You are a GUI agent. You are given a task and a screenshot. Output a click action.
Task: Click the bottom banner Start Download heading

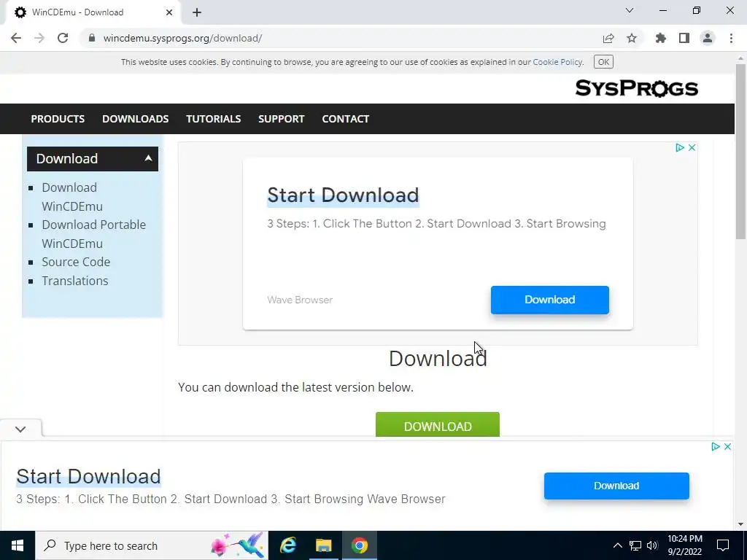[x=88, y=477]
